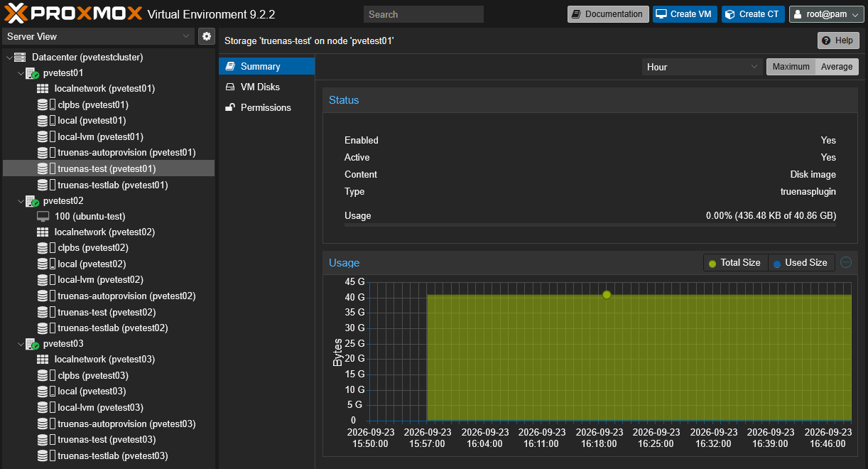868x469 pixels.
Task: Click the Total Size data point on graph
Action: pyautogui.click(x=607, y=295)
